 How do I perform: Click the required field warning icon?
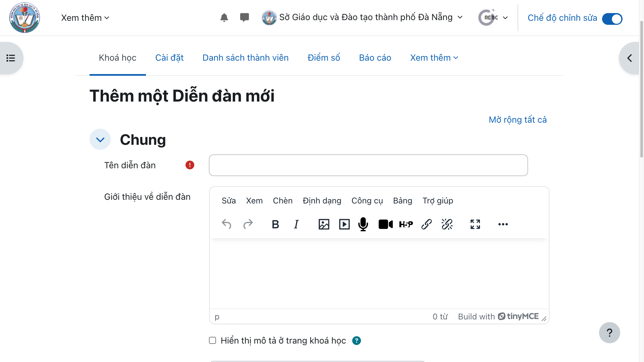point(190,165)
